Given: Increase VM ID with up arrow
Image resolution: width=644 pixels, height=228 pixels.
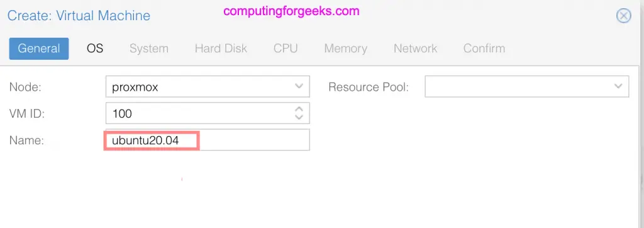Looking at the screenshot, I should 299,109.
